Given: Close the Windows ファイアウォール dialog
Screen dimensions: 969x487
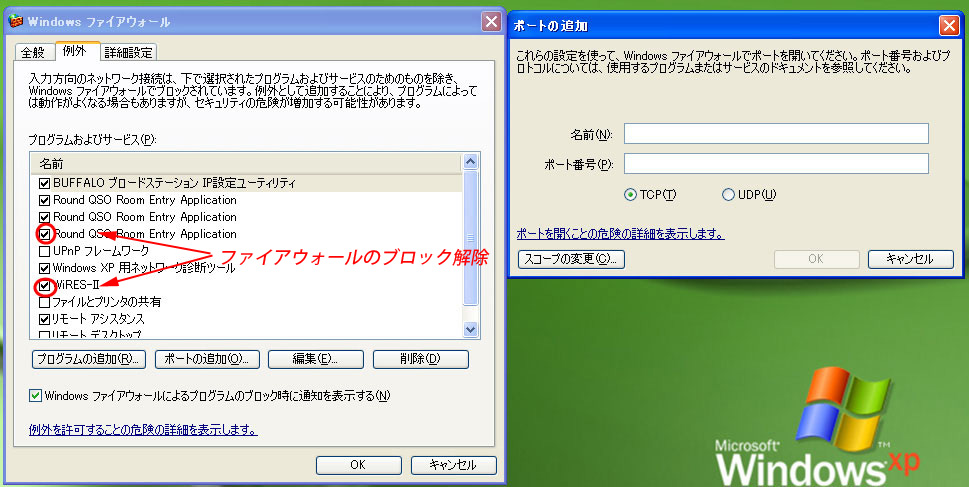Looking at the screenshot, I should tap(491, 22).
